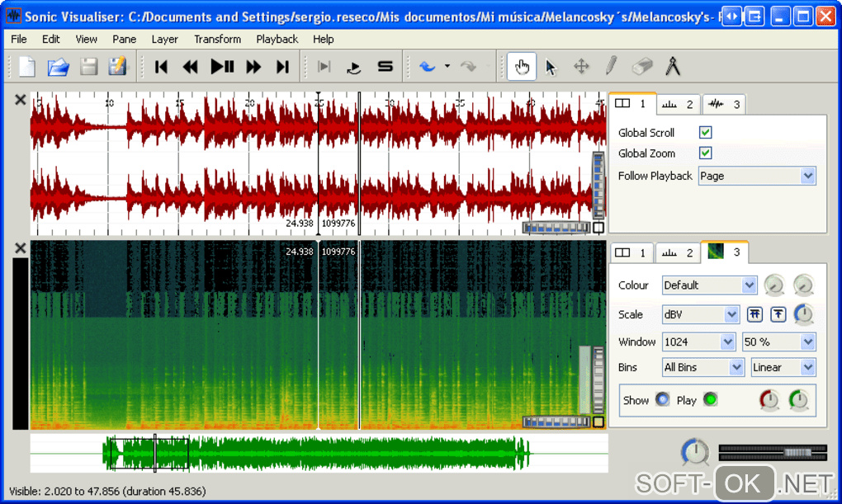Open the Window size dropdown showing 1024
The image size is (842, 504).
pyautogui.click(x=698, y=341)
